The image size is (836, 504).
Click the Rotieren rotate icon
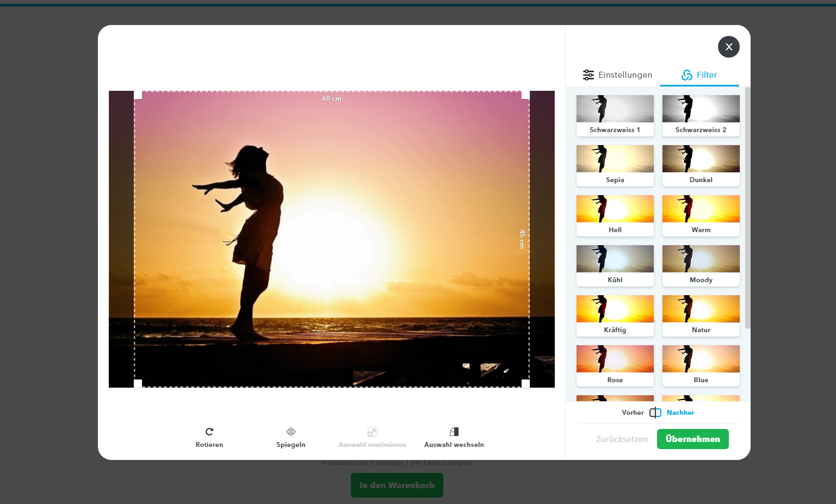point(209,432)
